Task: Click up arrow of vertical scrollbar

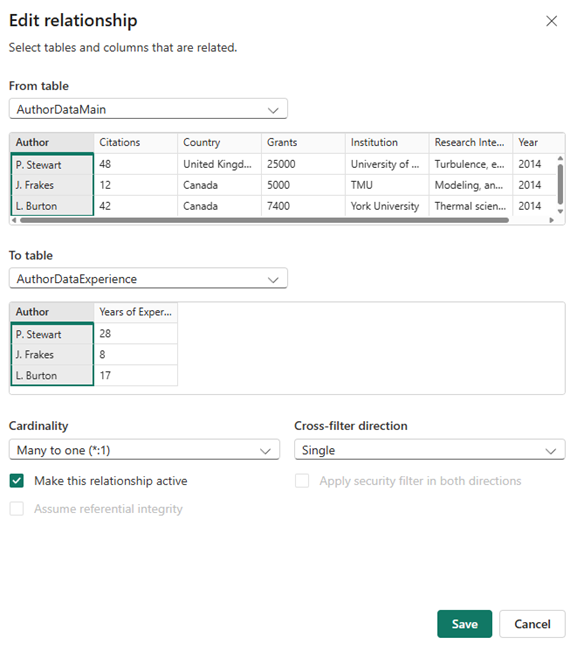Action: (x=560, y=158)
